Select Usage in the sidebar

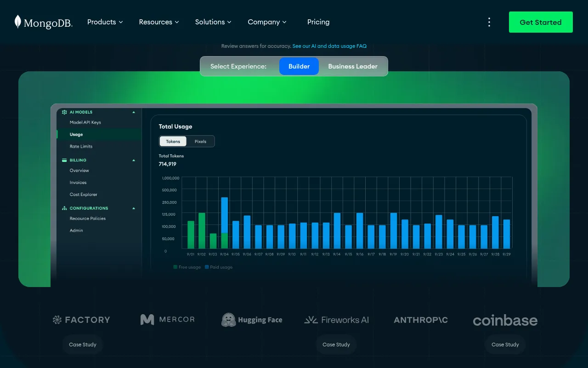point(76,134)
